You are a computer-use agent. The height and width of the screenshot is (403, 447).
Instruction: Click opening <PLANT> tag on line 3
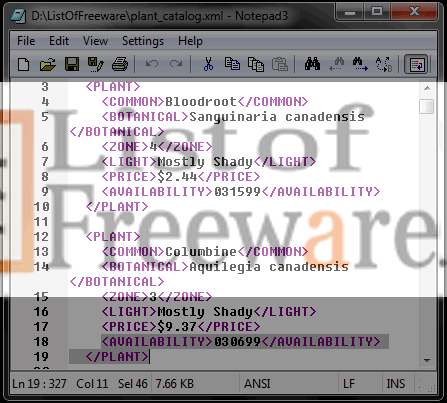(113, 87)
